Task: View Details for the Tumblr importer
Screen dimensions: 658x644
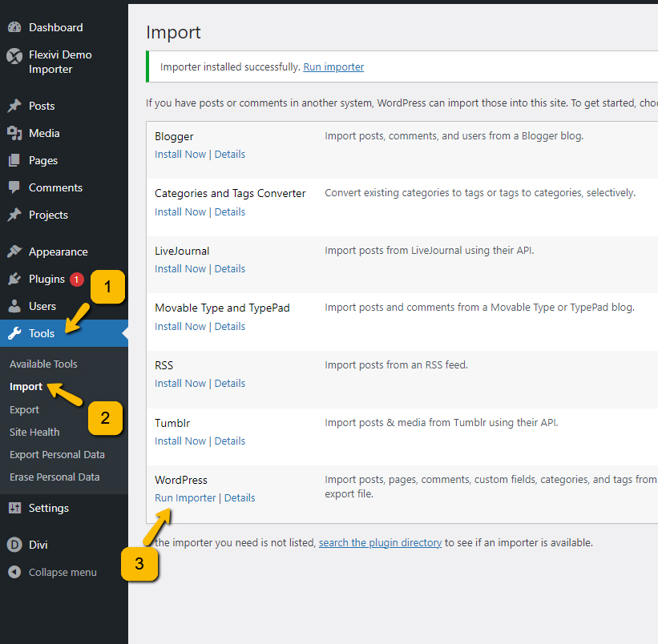Action: point(230,441)
